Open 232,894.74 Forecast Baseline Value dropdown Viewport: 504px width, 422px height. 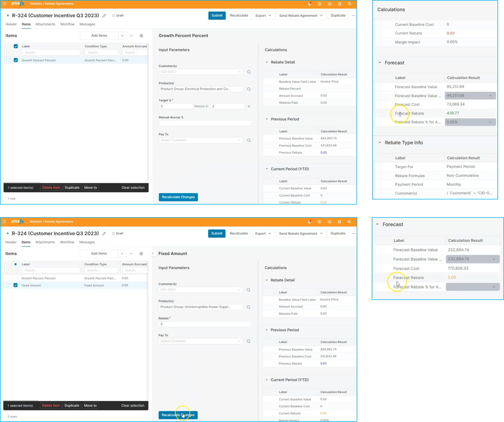pos(473,259)
